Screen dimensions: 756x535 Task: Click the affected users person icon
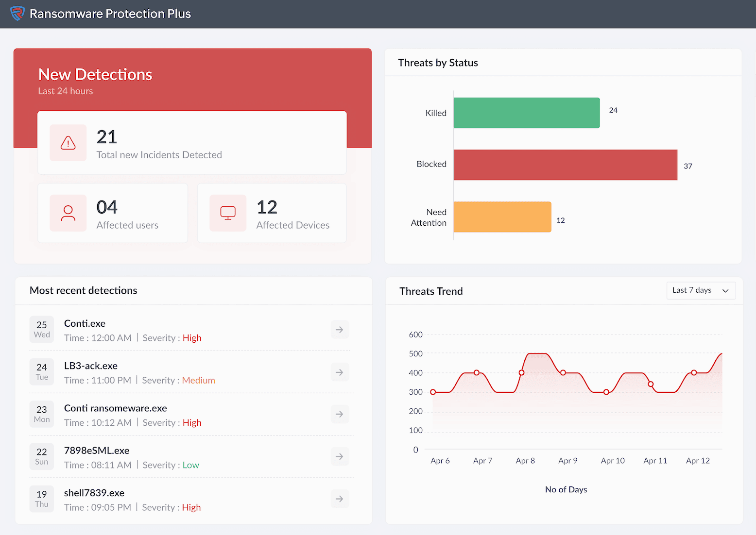tap(68, 213)
